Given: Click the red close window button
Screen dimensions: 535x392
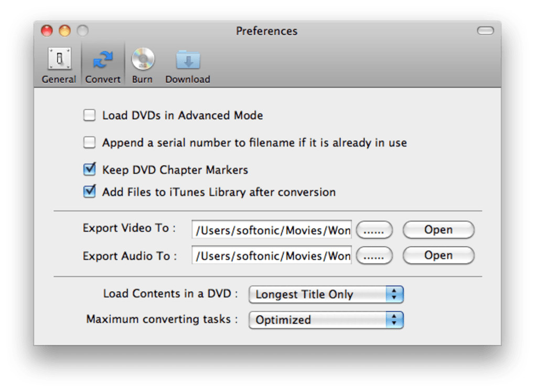Looking at the screenshot, I should pyautogui.click(x=47, y=31).
